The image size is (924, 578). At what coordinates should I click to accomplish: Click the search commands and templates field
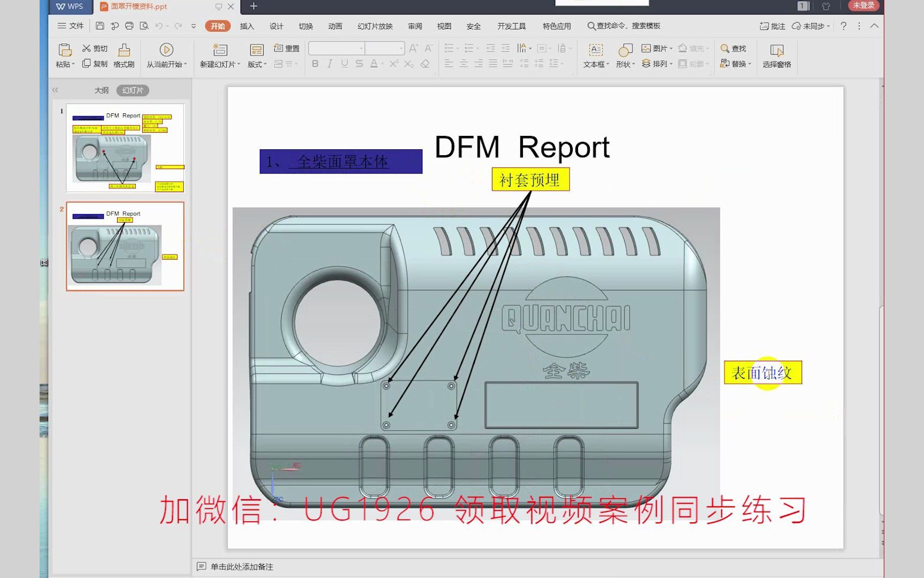tap(623, 26)
